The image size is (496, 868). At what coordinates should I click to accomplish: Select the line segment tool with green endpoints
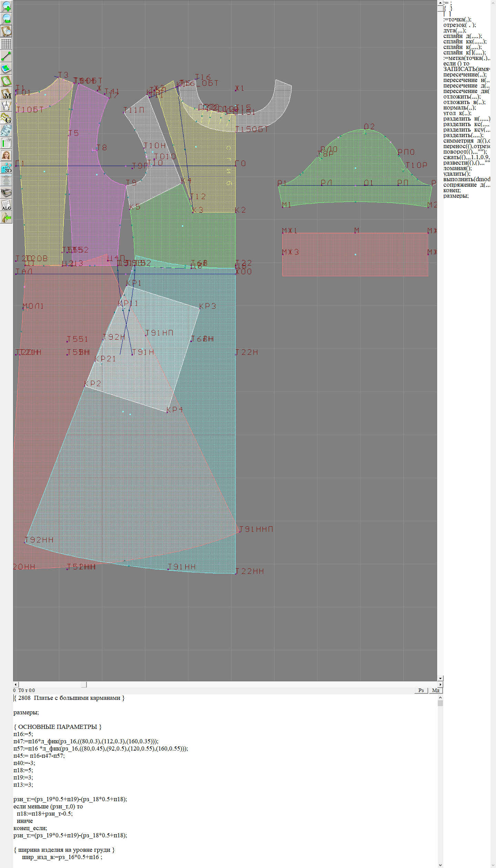pos(6,56)
